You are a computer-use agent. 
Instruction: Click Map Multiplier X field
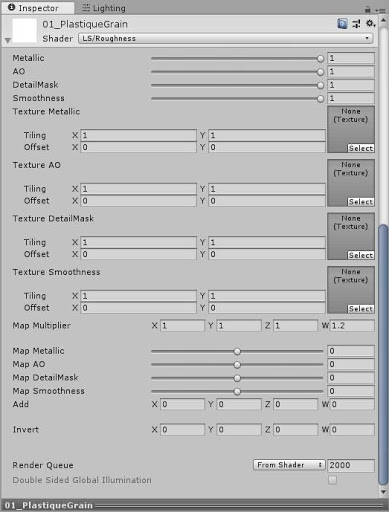tap(182, 326)
